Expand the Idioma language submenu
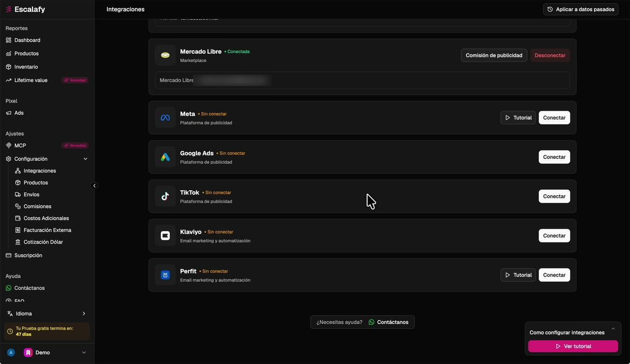Screen dimensions: 630x364 click(x=84, y=314)
